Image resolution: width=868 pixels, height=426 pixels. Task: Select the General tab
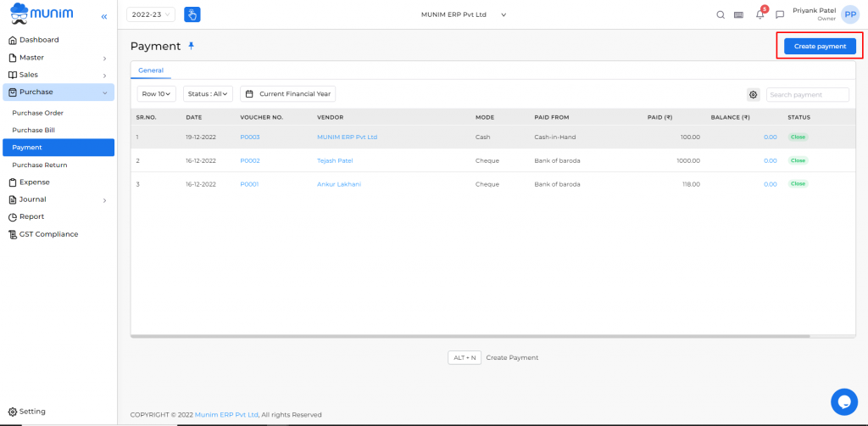(150, 70)
